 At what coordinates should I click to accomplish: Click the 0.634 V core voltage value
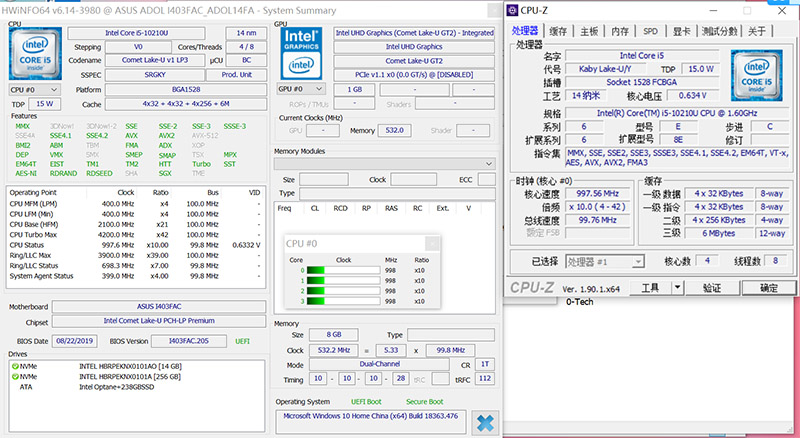(x=692, y=95)
